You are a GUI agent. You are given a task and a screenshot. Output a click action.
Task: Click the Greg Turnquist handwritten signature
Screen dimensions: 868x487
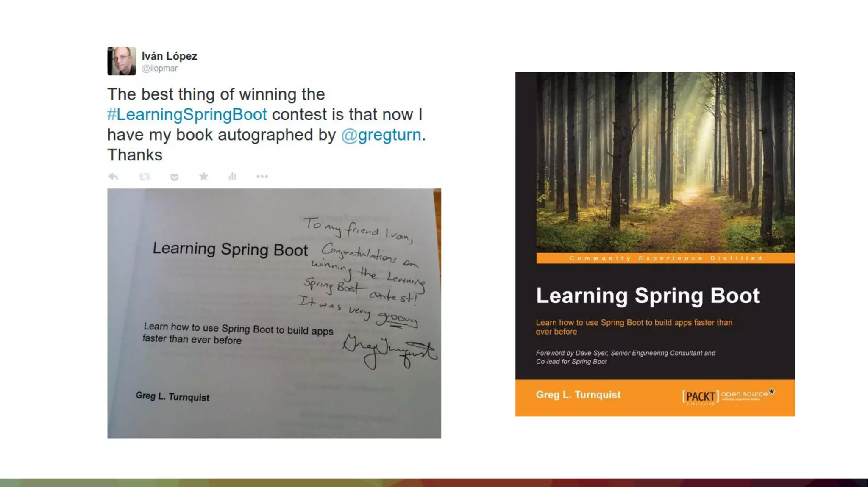point(389,351)
